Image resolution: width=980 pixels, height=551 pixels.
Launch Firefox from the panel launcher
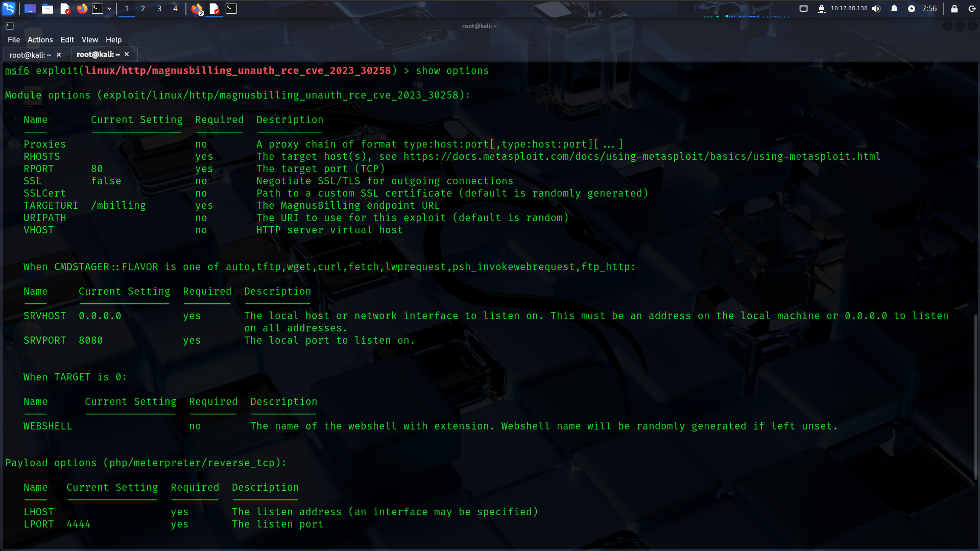click(x=82, y=9)
